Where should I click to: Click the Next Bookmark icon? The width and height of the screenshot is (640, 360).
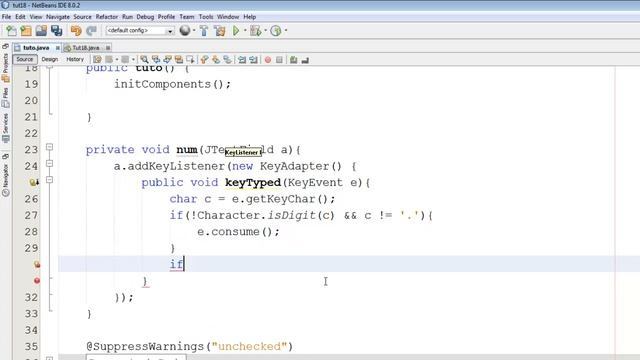pyautogui.click(x=216, y=60)
